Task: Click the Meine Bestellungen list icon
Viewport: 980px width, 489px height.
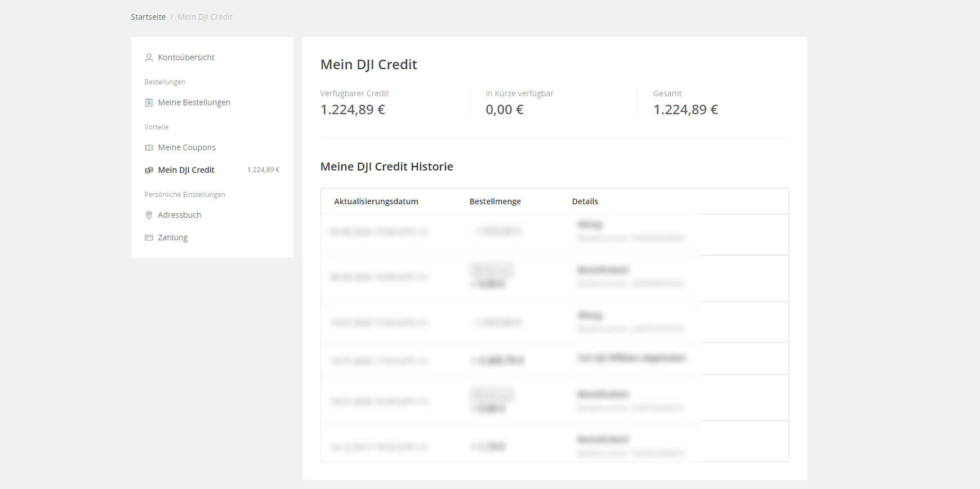Action: coord(149,102)
